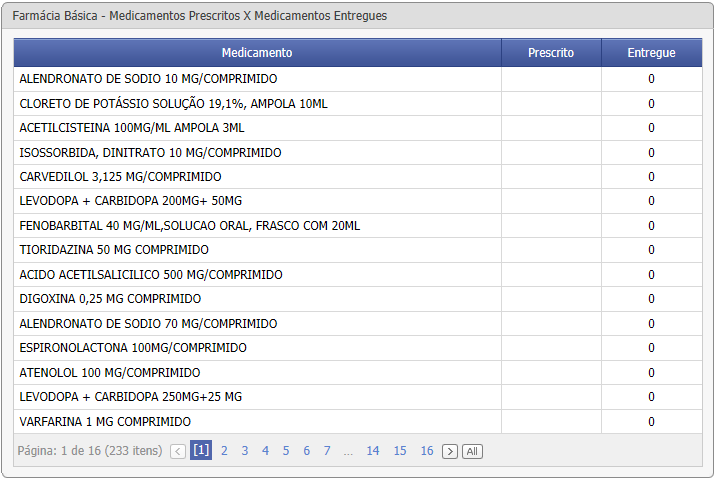The height and width of the screenshot is (480, 716).
Task: Click the Página: 1 de 16 (233 itens) text
Action: click(90, 451)
